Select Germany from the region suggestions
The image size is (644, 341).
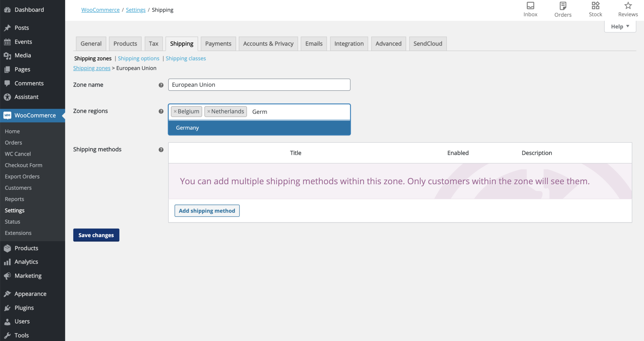(187, 127)
